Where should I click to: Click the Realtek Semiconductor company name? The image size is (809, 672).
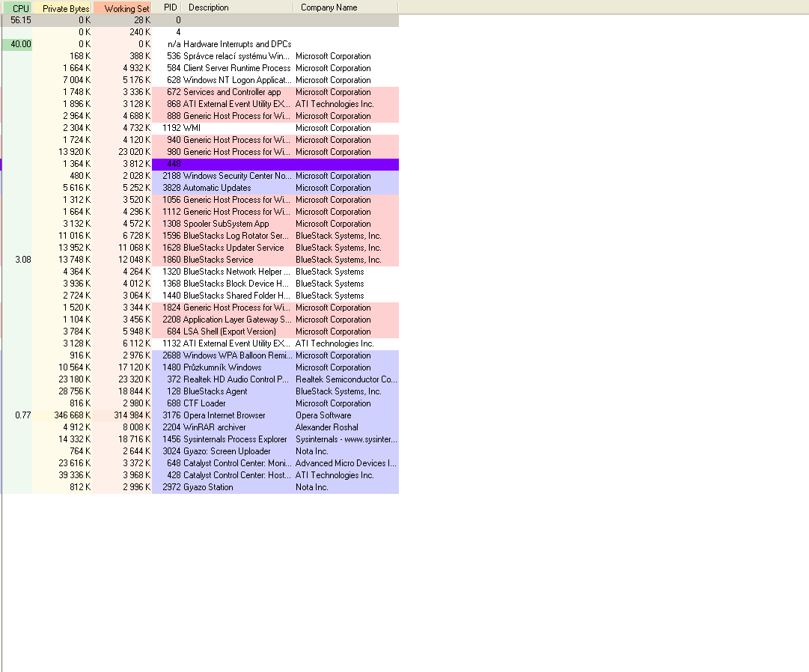[346, 379]
